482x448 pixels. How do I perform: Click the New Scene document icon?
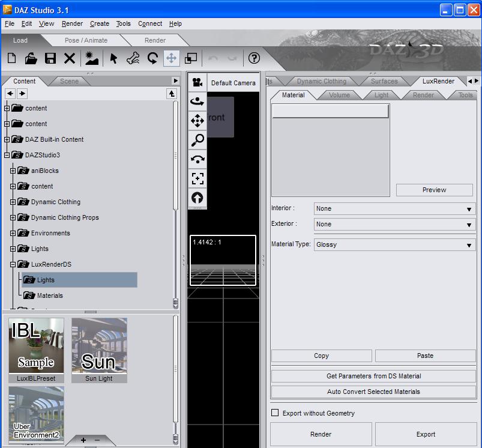pos(11,58)
